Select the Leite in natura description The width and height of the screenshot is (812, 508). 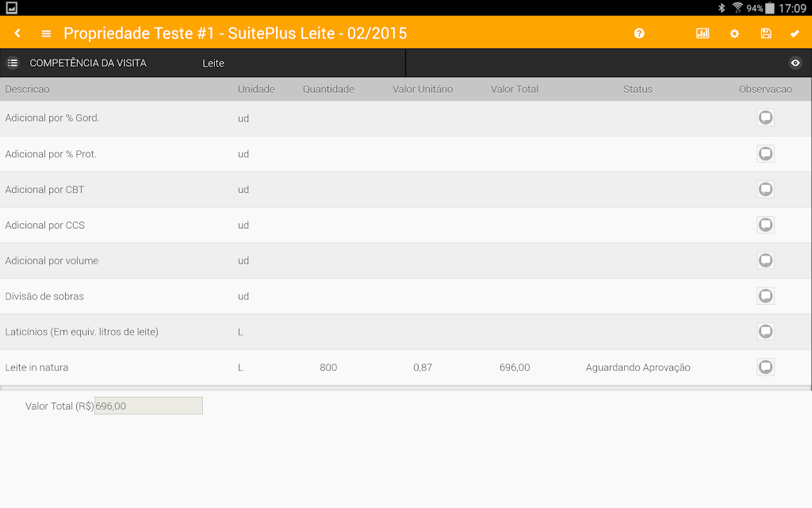coord(36,368)
